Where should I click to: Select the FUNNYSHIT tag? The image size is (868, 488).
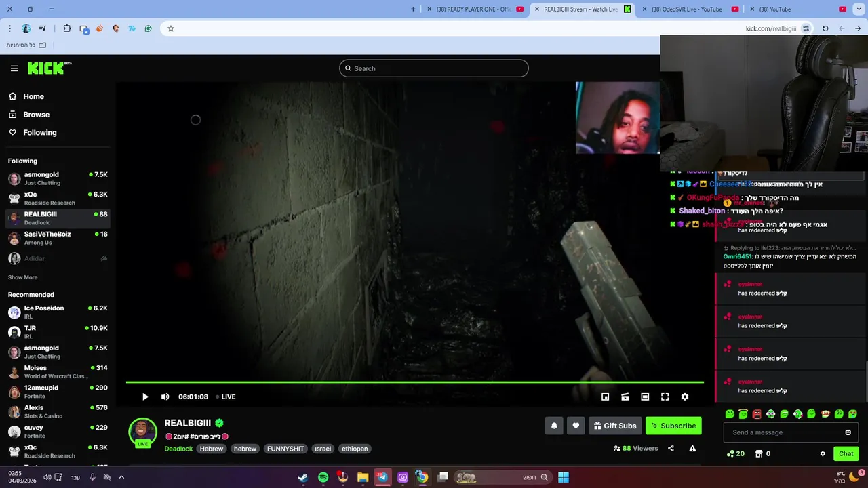(x=285, y=449)
